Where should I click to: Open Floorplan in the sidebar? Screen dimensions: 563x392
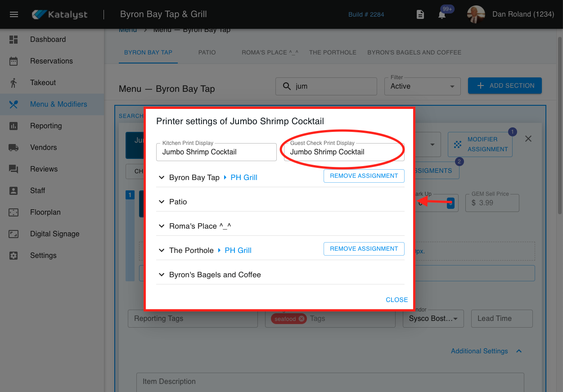click(45, 212)
